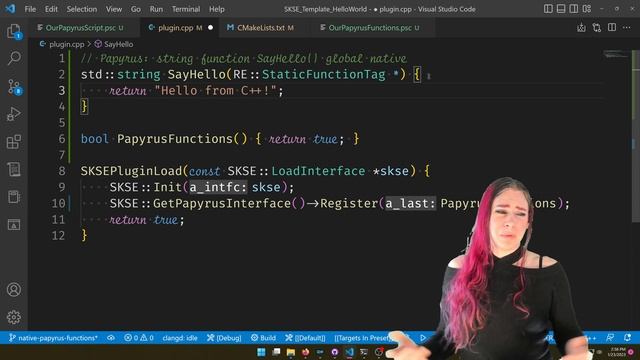Click the Open Changes git compare icon

597,27
